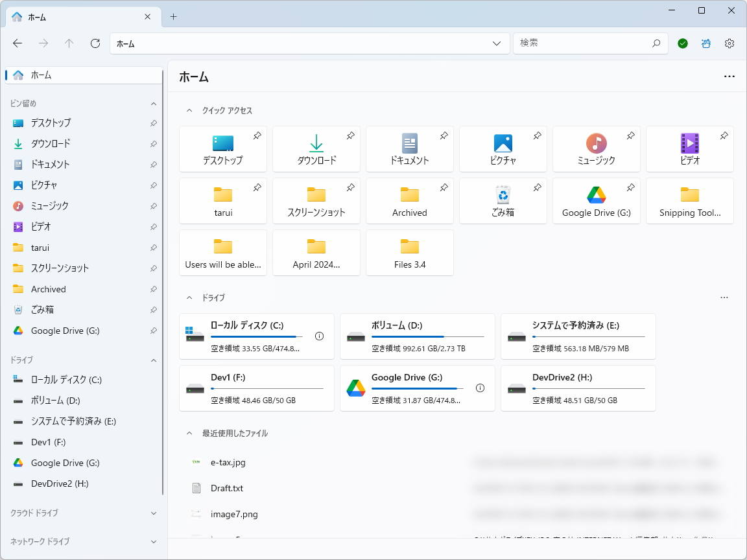The image size is (747, 560).
Task: Refresh the view with the reload icon
Action: coord(95,43)
